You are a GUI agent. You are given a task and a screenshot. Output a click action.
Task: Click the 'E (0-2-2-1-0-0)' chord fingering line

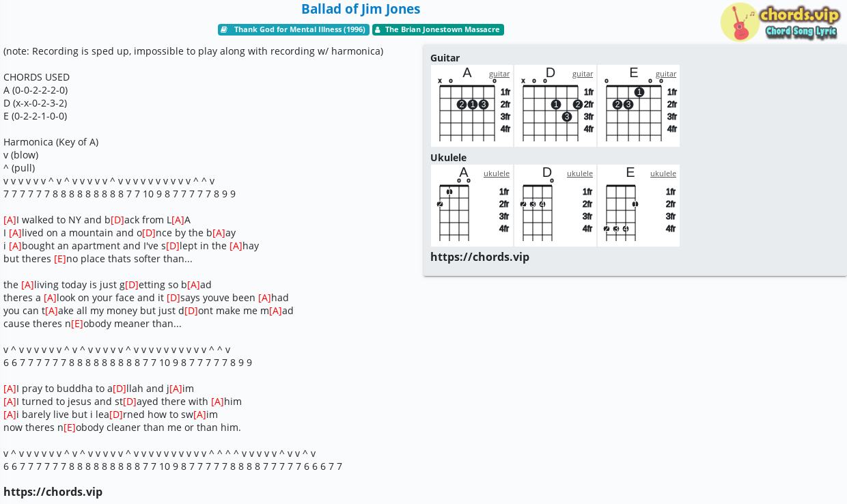pyautogui.click(x=35, y=116)
